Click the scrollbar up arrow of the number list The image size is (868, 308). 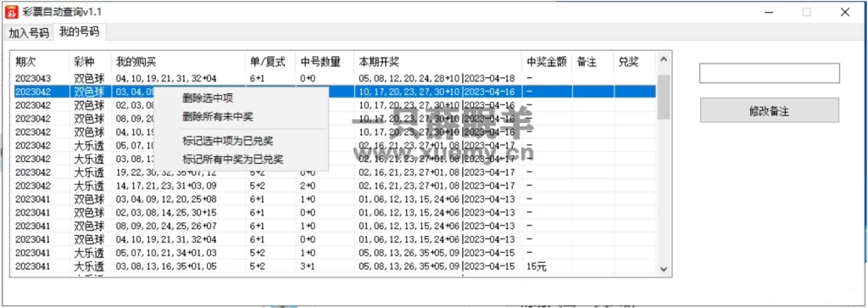(x=664, y=60)
